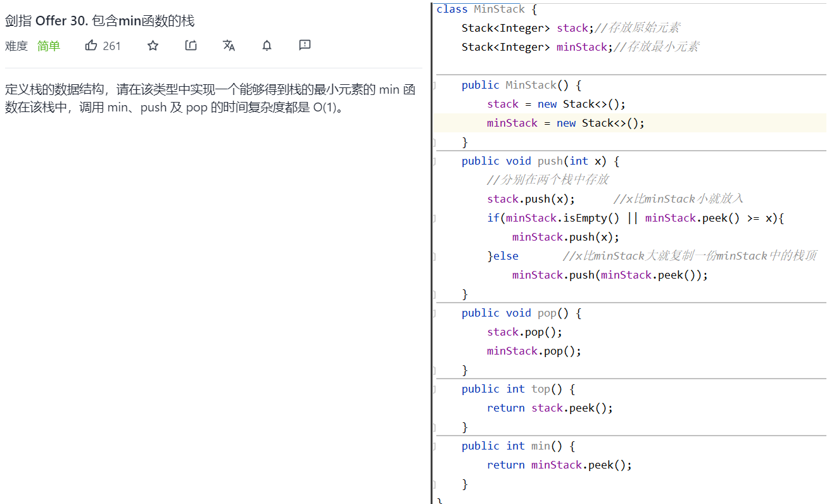Click the comment //分别在两个栈中存放
The width and height of the screenshot is (834, 504).
[548, 180]
